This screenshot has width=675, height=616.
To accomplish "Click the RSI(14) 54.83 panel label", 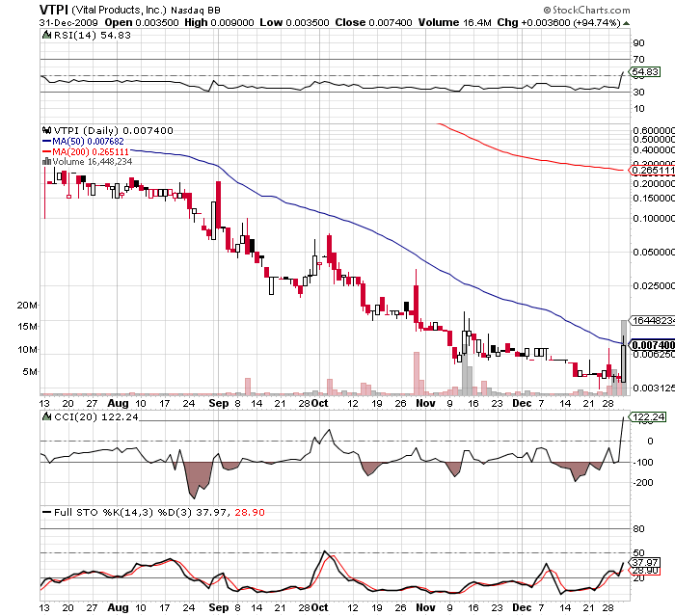I will 93,35.
